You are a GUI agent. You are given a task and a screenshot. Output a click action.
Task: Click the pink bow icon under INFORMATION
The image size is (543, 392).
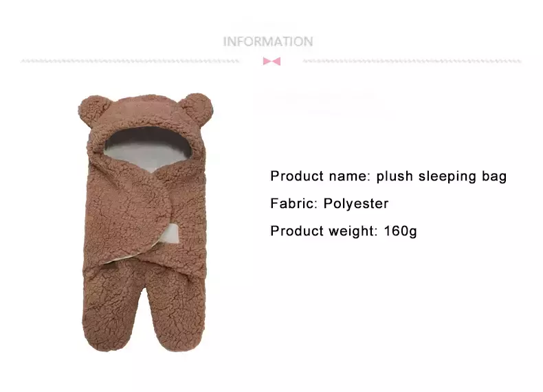click(x=271, y=61)
